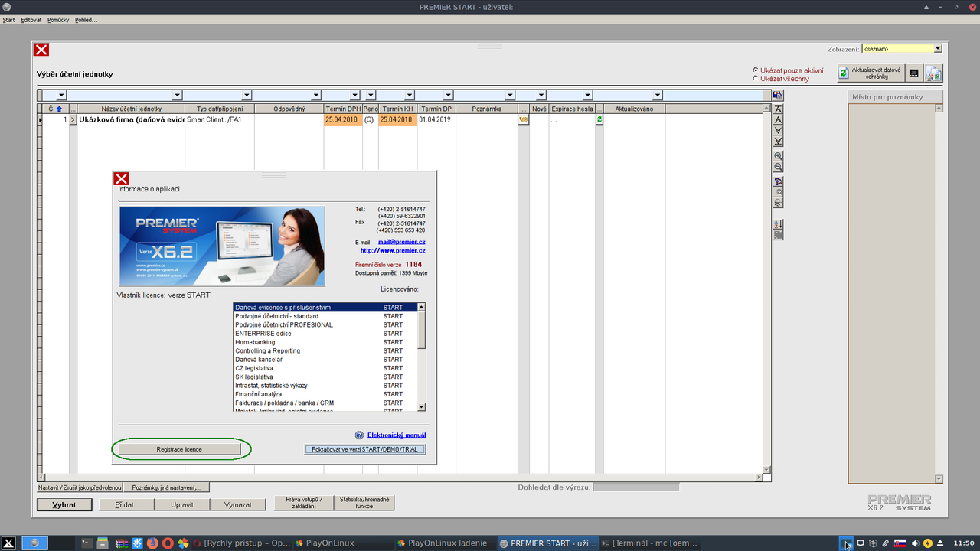Click Nastavit / Zrušit jako předvolenou button
The height and width of the screenshot is (551, 980).
point(80,487)
